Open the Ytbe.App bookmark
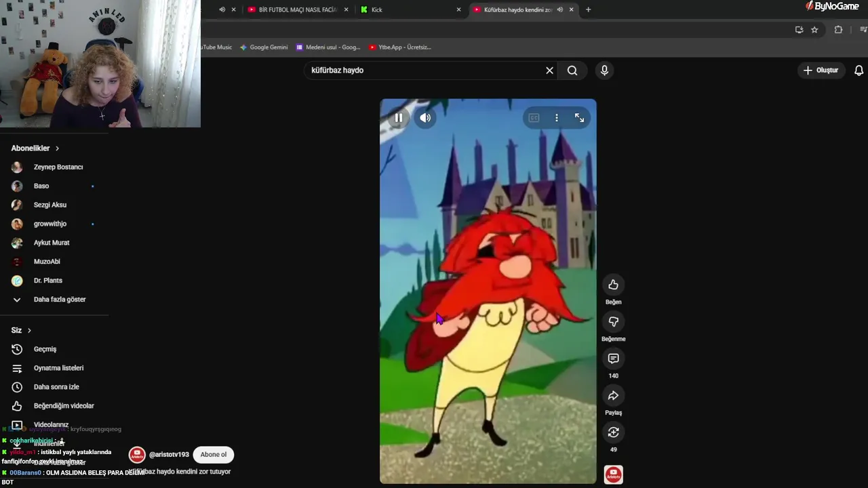Viewport: 868px width, 488px height. pos(400,47)
